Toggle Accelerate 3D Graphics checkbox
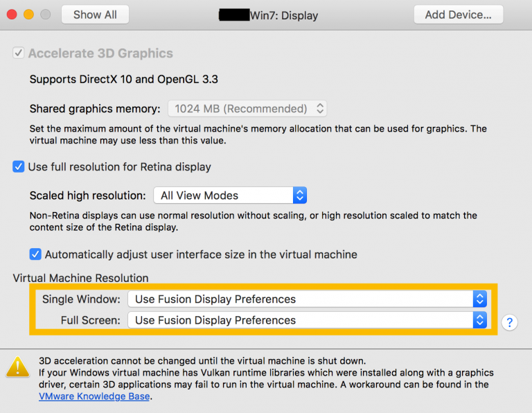532x413 pixels. [x=19, y=53]
